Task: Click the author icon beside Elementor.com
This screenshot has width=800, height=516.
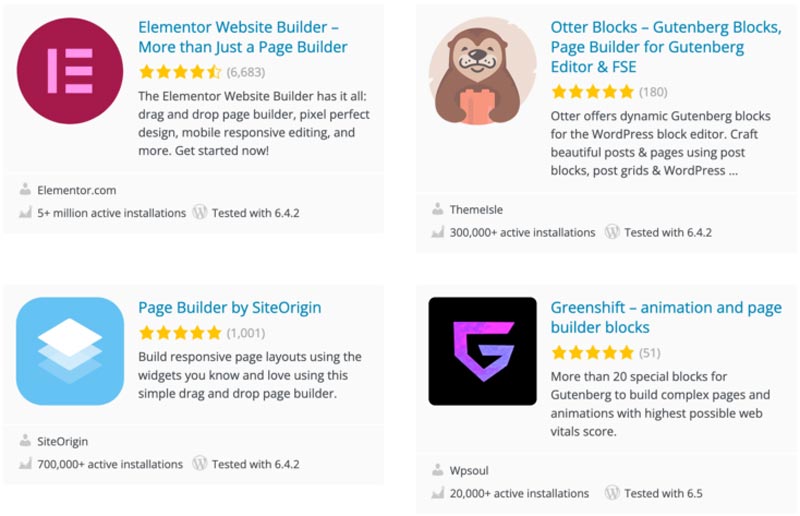Action: click(25, 189)
